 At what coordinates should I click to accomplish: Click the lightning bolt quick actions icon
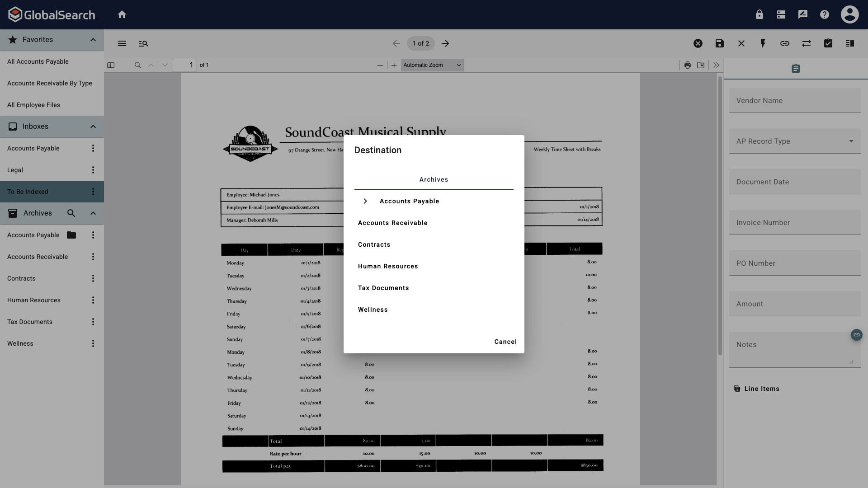coord(763,43)
